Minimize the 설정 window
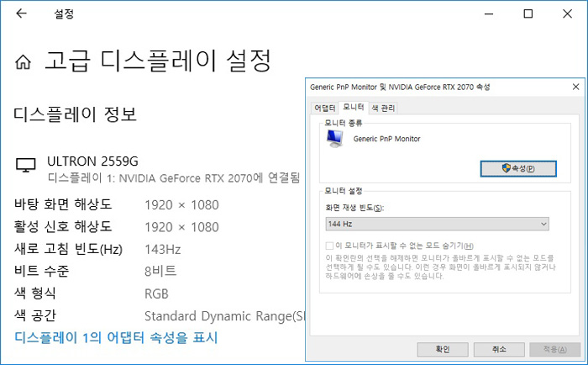This screenshot has width=588, height=365. pos(489,14)
